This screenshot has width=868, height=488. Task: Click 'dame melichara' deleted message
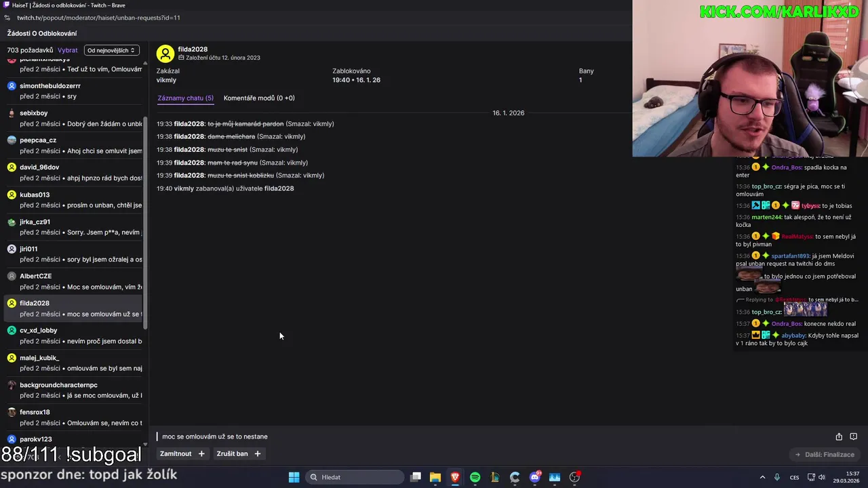coord(231,137)
